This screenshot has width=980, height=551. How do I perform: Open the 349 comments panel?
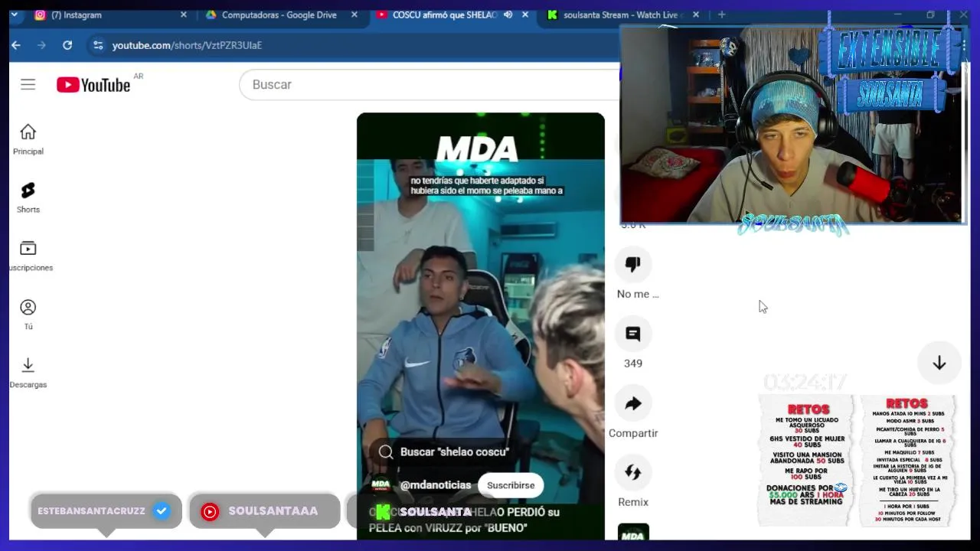point(633,334)
